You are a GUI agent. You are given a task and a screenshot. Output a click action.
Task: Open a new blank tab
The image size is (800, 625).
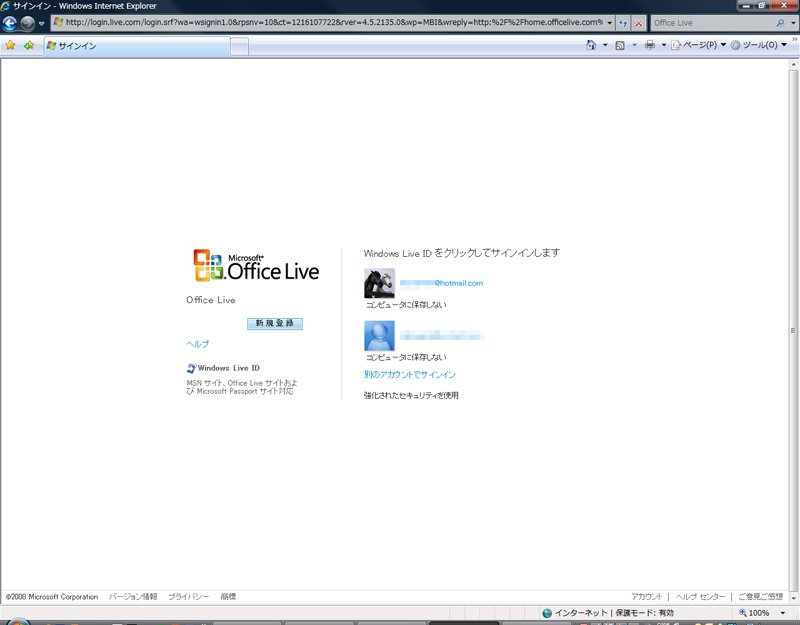pos(239,46)
